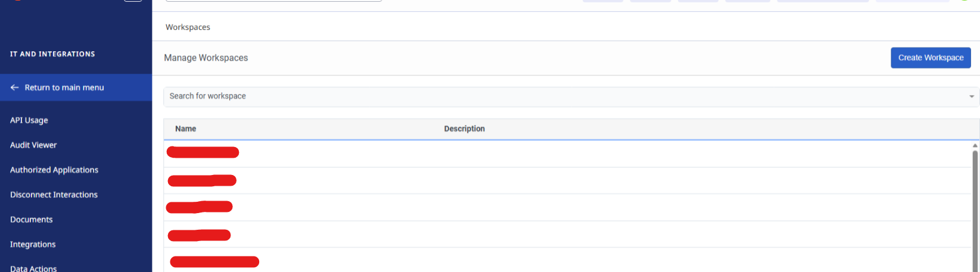Navigate to Integrations
Screen dimensions: 980x272
click(33, 245)
